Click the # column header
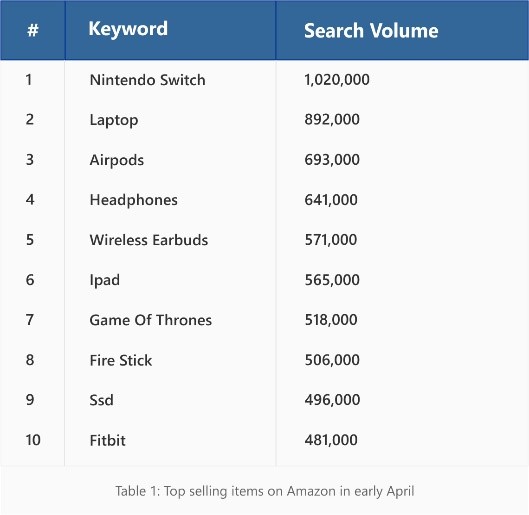The width and height of the screenshot is (529, 515). [x=33, y=30]
